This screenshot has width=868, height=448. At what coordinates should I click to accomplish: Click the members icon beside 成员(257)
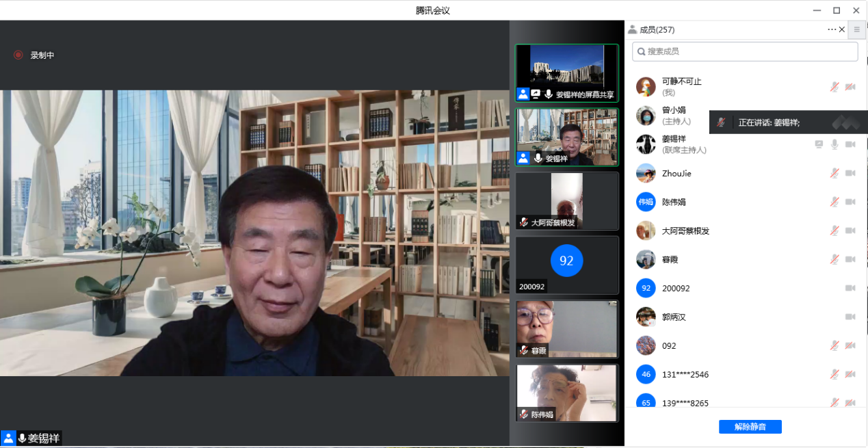[x=632, y=29]
